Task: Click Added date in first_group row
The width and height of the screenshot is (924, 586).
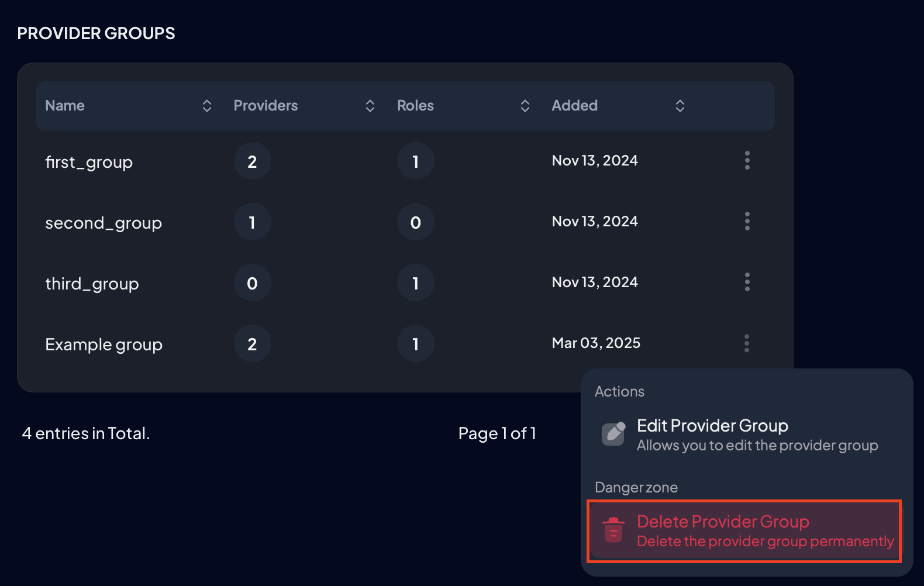Action: pyautogui.click(x=595, y=161)
